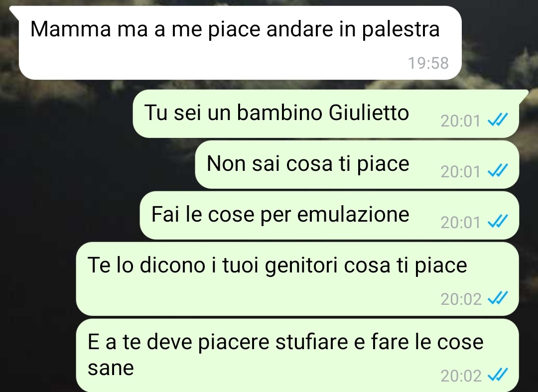Tap the 20:01 timestamp on 'Tu sei un bambino Giulietto'
538x392 pixels.
pos(460,121)
